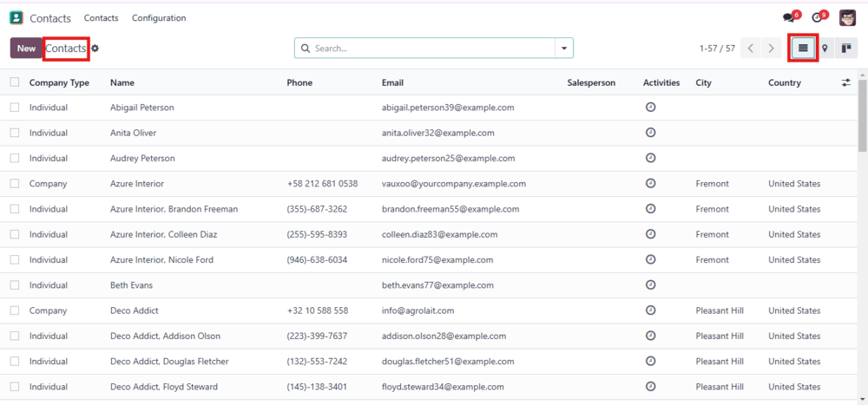Switch to list view icon

click(x=803, y=49)
